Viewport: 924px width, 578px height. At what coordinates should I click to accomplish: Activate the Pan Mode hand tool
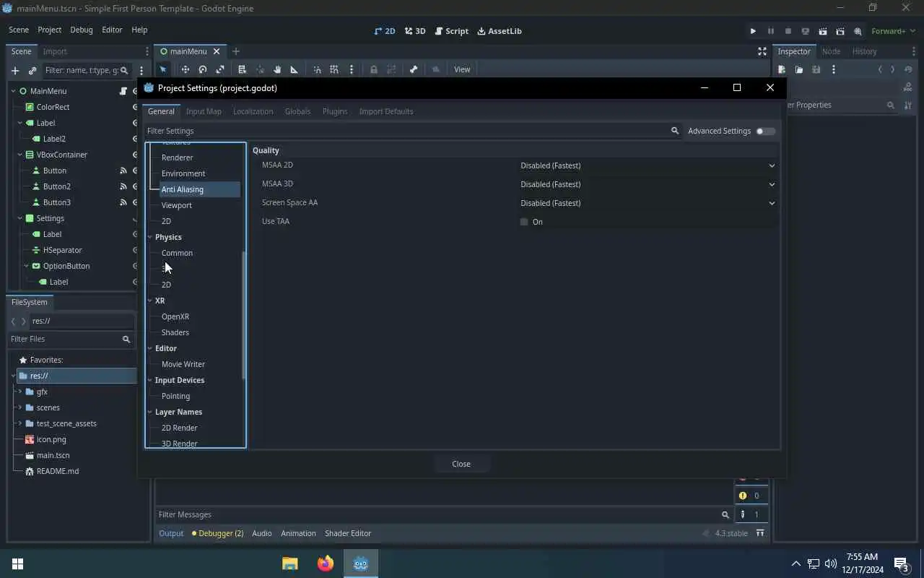click(277, 69)
